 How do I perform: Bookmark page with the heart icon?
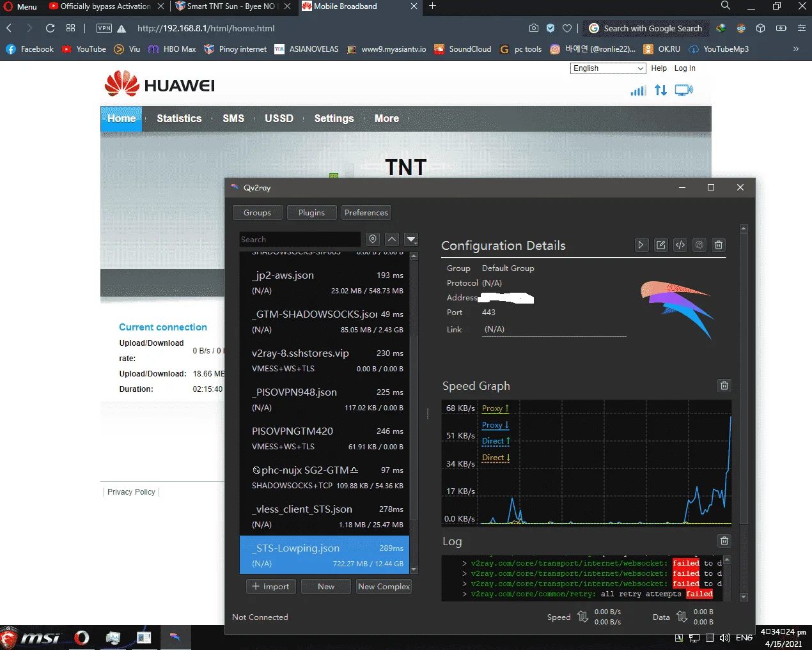(566, 28)
